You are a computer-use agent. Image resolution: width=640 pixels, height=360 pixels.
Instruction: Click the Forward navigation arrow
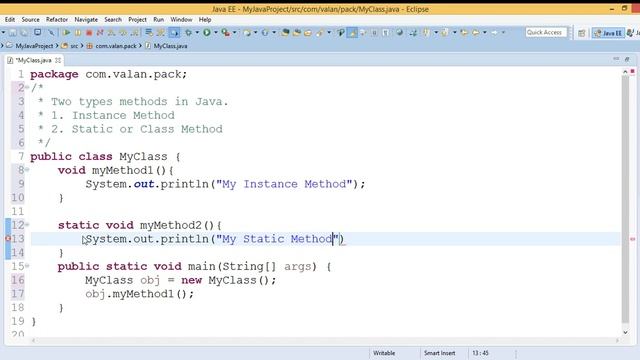pos(494,32)
